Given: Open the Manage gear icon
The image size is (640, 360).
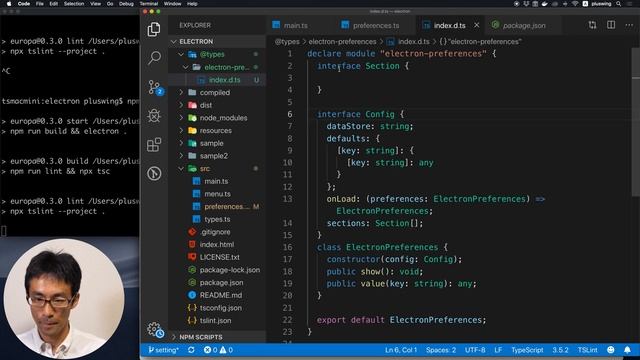Looking at the screenshot, I should (155, 329).
